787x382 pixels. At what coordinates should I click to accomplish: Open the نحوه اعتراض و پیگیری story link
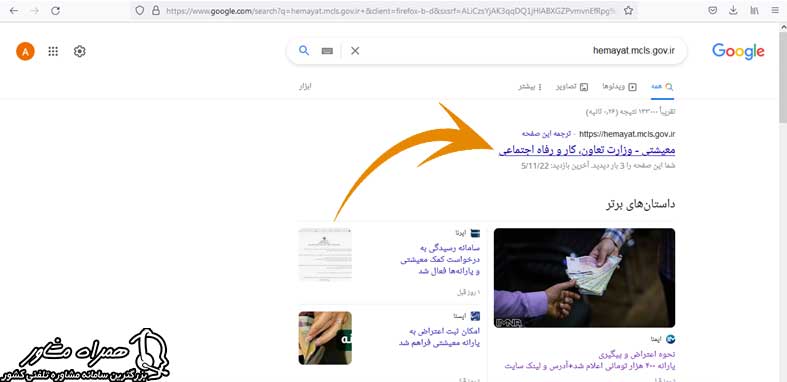(590, 359)
